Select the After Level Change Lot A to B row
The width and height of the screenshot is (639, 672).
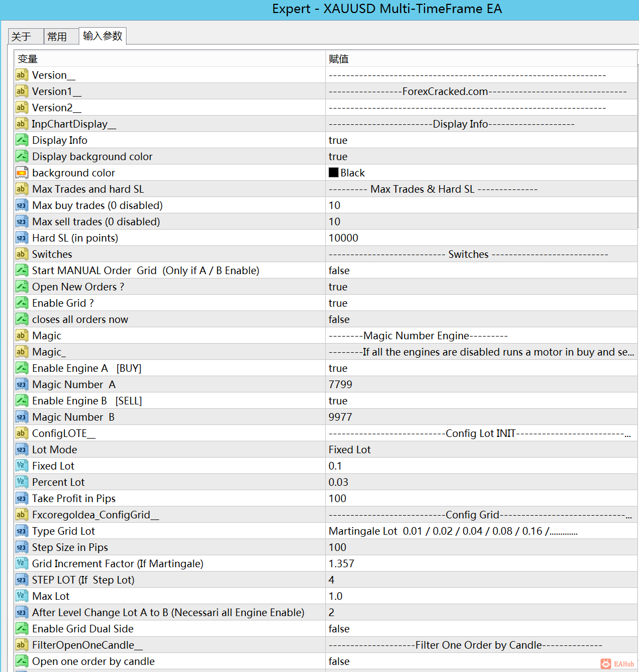pyautogui.click(x=326, y=612)
